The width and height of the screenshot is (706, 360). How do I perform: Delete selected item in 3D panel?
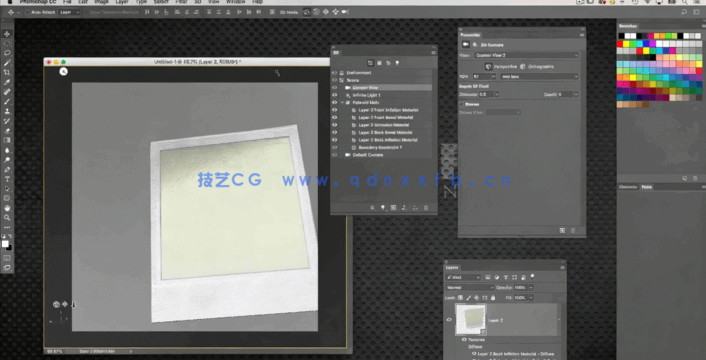coord(426,208)
